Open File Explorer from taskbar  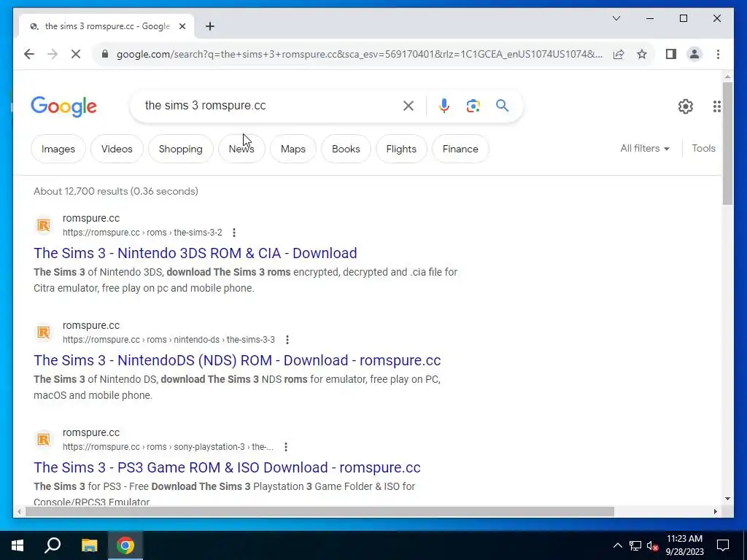click(x=89, y=545)
